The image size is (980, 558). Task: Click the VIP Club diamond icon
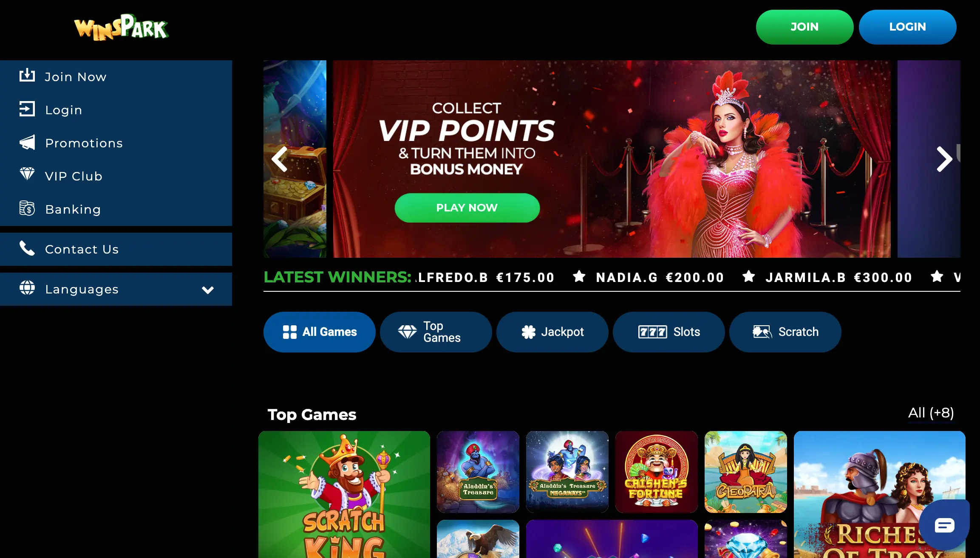[27, 174]
